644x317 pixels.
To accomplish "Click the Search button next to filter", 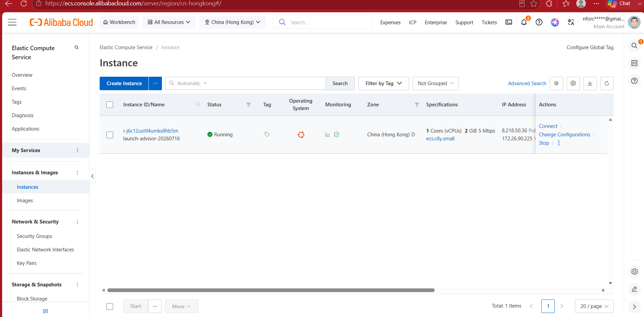I will (x=340, y=83).
